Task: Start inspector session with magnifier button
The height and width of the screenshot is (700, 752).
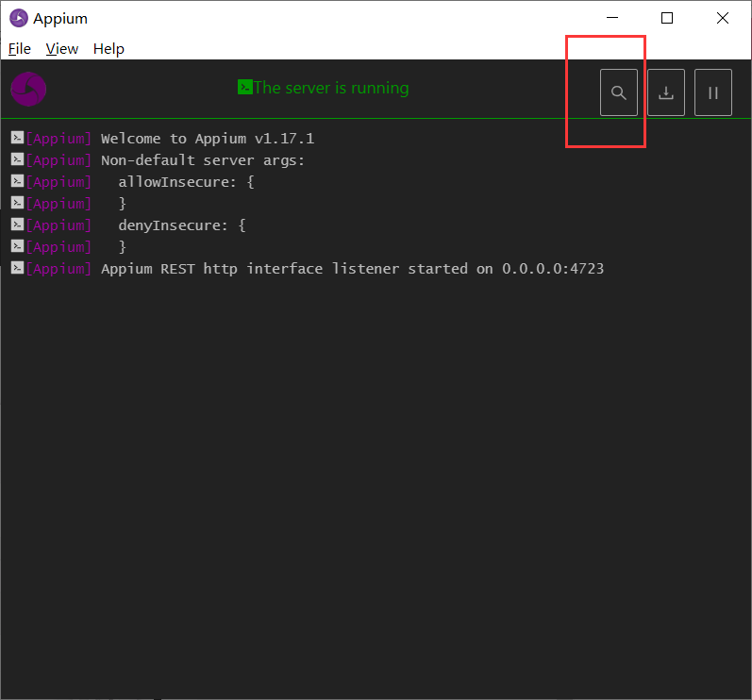Action: point(619,92)
